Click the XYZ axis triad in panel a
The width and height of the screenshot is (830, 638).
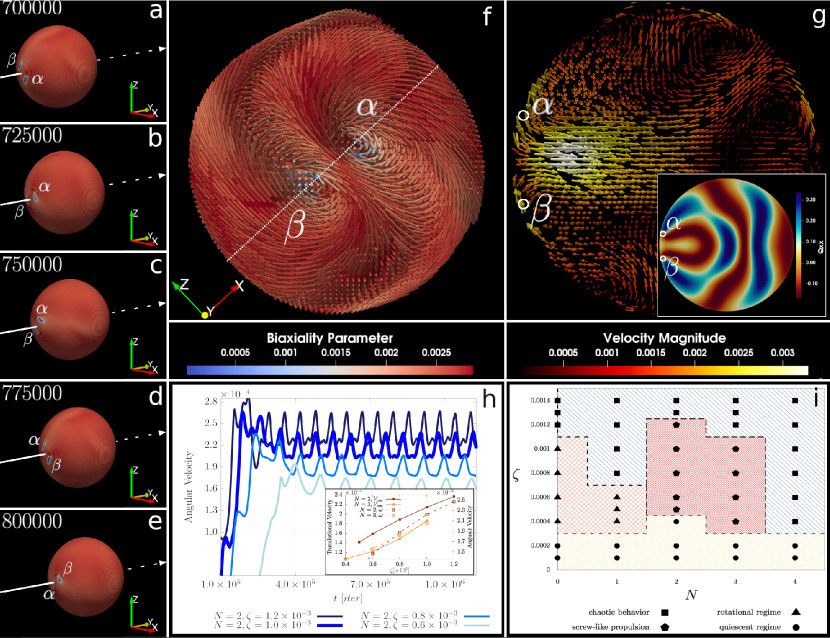click(x=144, y=99)
